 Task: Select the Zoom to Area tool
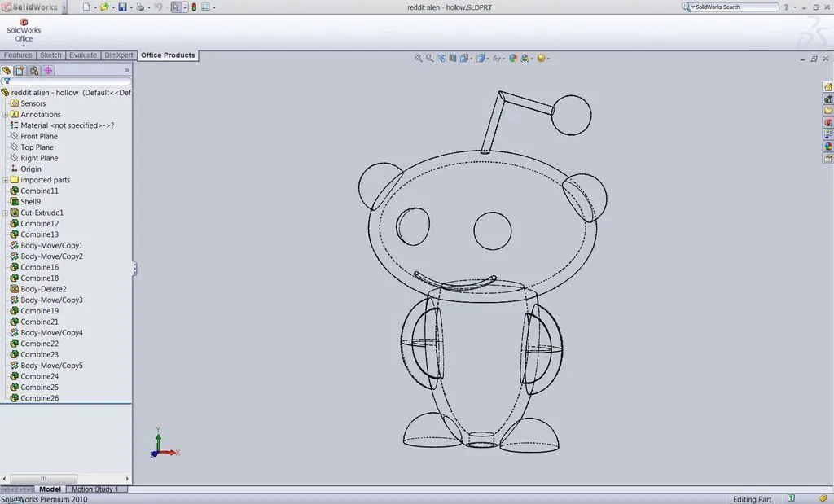[x=429, y=58]
